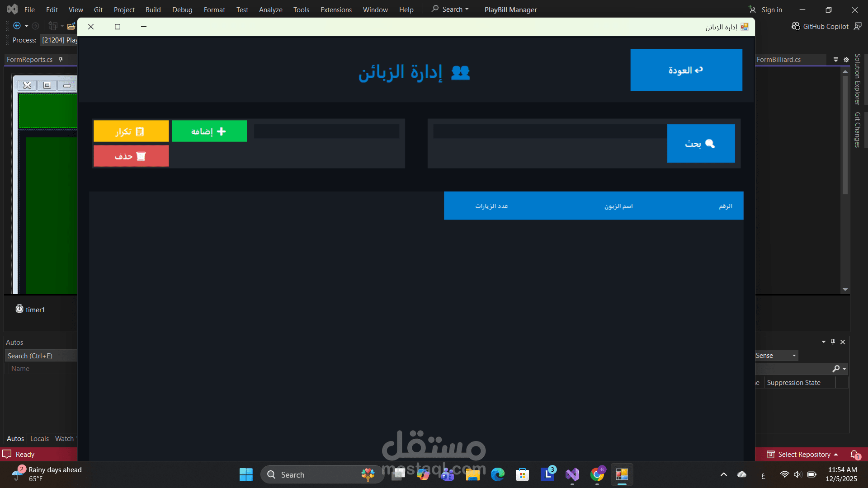
Task: Show hidden system tray icons
Action: click(x=724, y=474)
